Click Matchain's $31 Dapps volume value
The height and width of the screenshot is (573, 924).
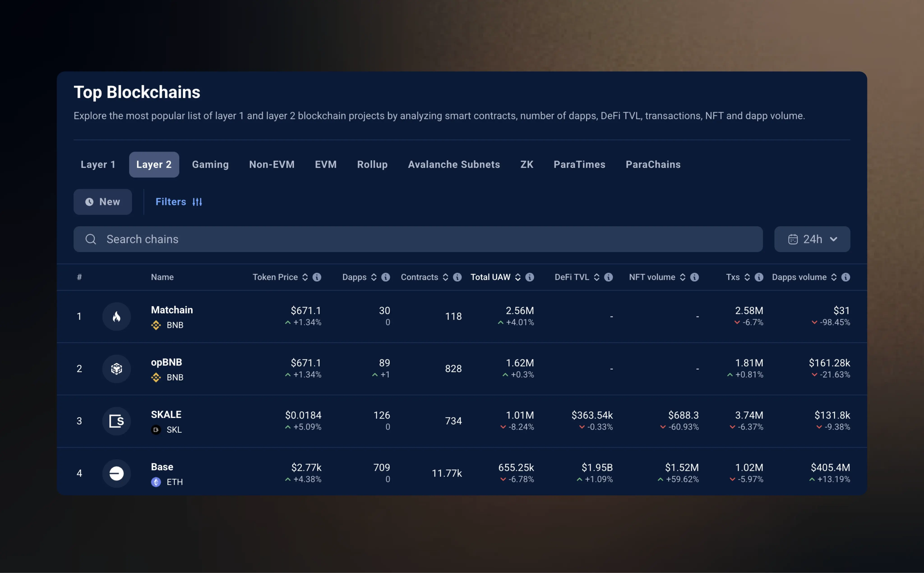pos(841,311)
